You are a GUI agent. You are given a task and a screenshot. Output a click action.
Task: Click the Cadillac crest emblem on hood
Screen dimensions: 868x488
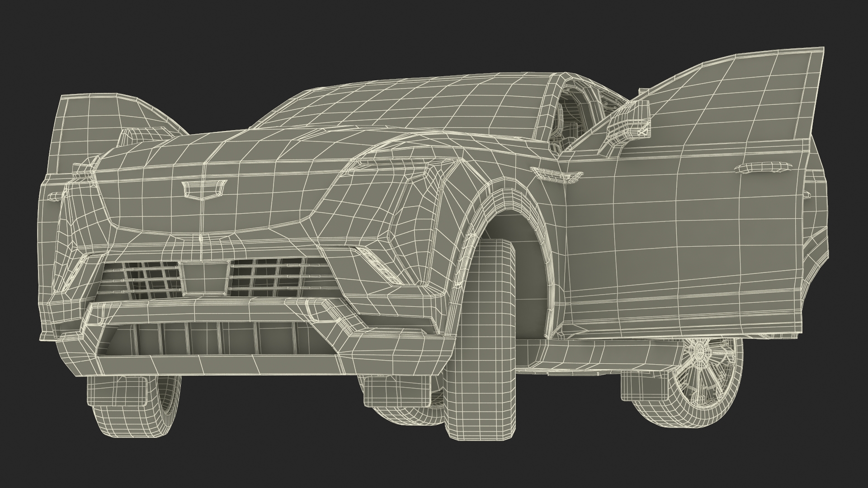(x=203, y=190)
